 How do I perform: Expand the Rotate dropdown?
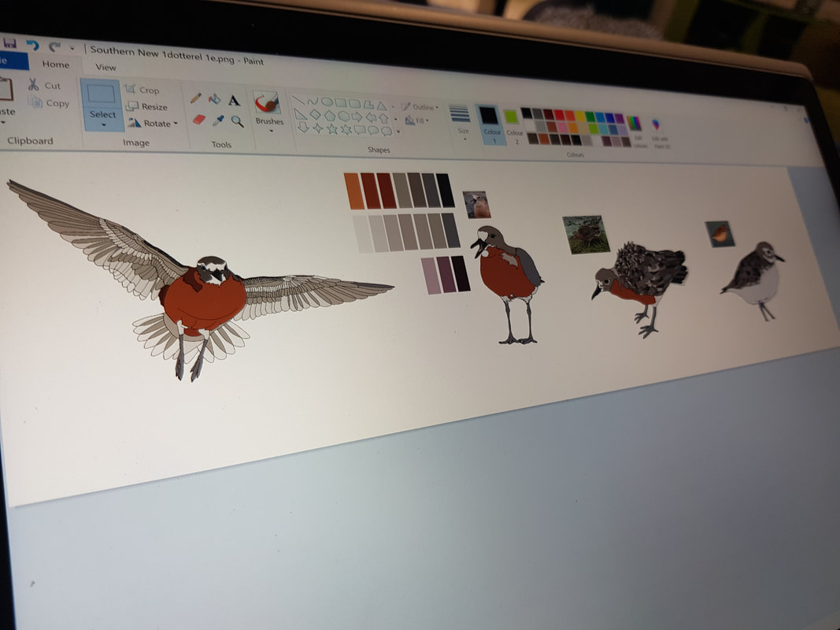[x=176, y=124]
